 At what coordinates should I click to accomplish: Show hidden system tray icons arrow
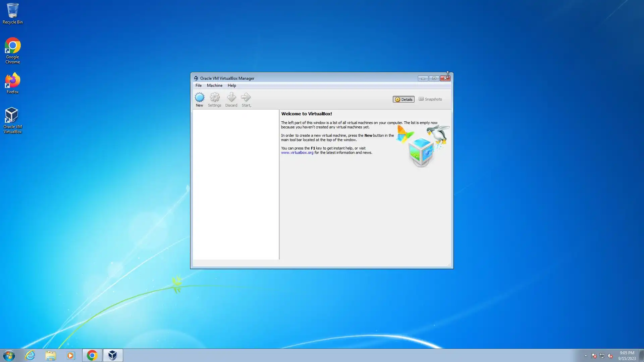586,356
